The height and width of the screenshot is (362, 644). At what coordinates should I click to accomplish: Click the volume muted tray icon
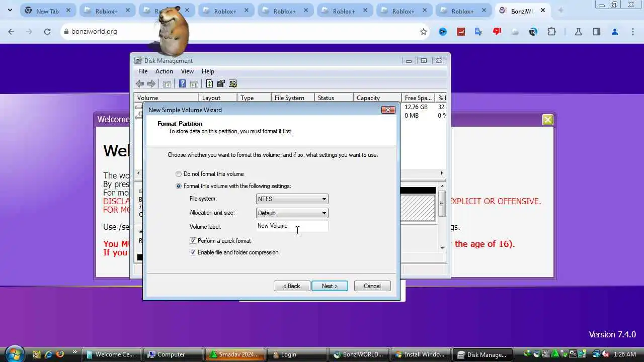click(605, 354)
